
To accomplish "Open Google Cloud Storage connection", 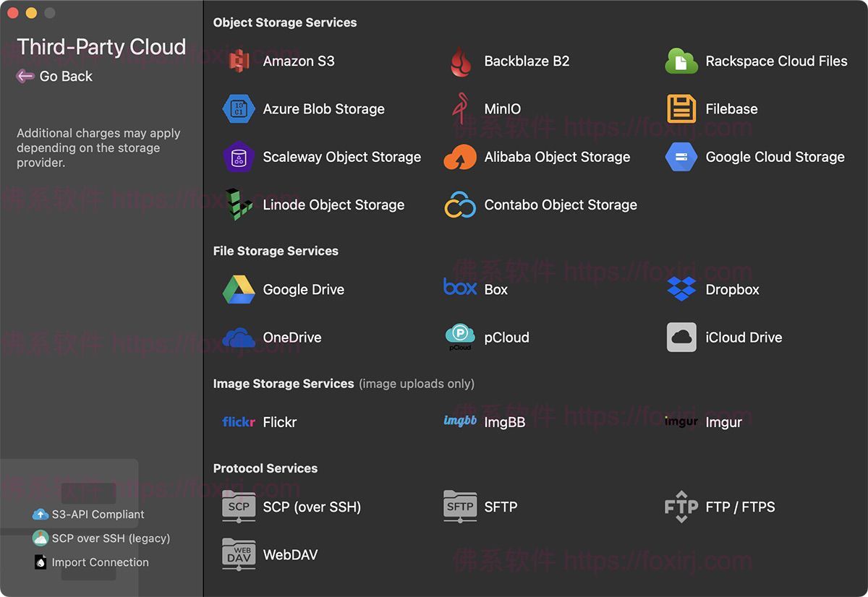I will (x=680, y=157).
